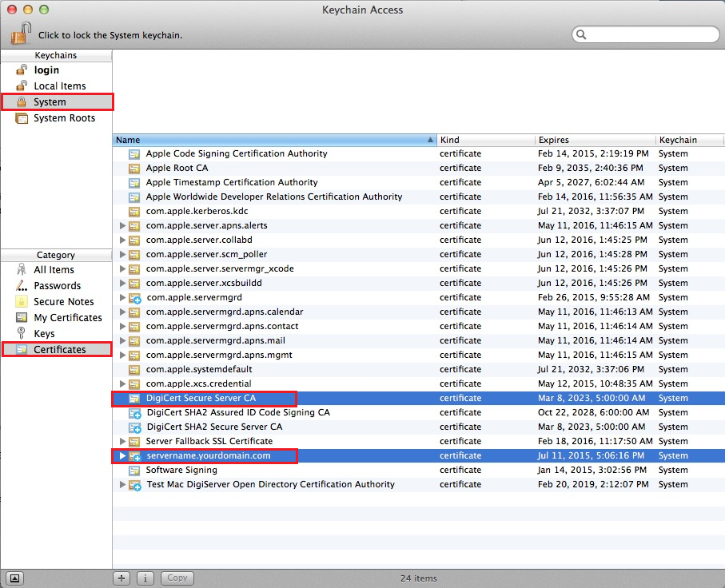Expand com.apple.server.xcsbuildd certificate
Image resolution: width=725 pixels, height=588 pixels.
(x=122, y=283)
